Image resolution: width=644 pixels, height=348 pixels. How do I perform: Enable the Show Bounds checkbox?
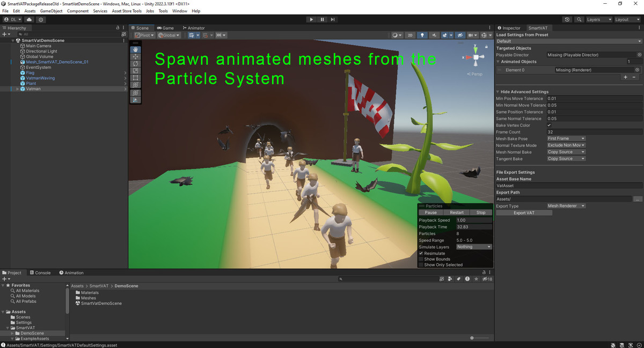(x=421, y=259)
